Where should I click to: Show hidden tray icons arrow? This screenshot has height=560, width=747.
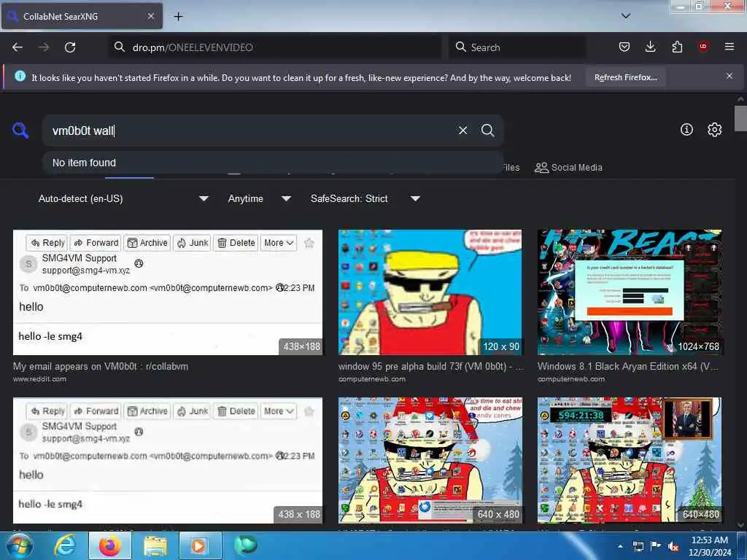click(620, 546)
